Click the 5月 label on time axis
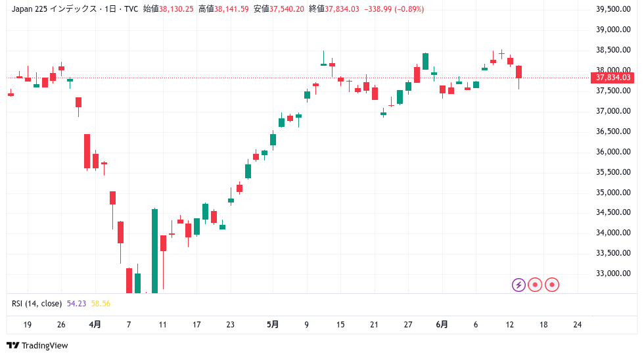This screenshot has width=644, height=357. click(x=273, y=325)
